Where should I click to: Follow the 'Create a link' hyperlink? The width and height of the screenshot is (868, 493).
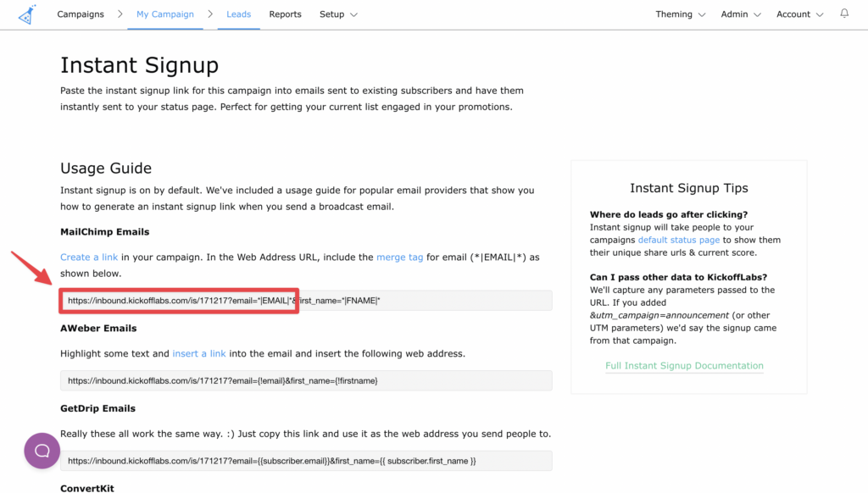pos(89,258)
